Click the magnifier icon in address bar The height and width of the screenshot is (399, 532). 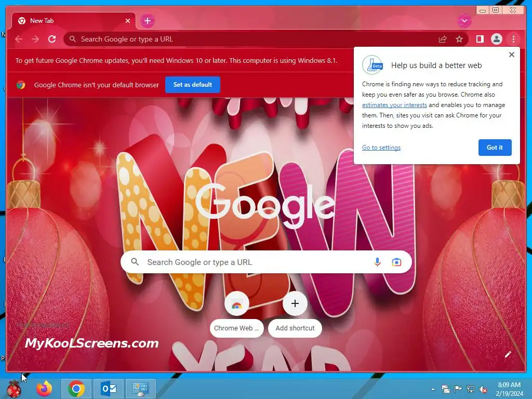(72, 39)
